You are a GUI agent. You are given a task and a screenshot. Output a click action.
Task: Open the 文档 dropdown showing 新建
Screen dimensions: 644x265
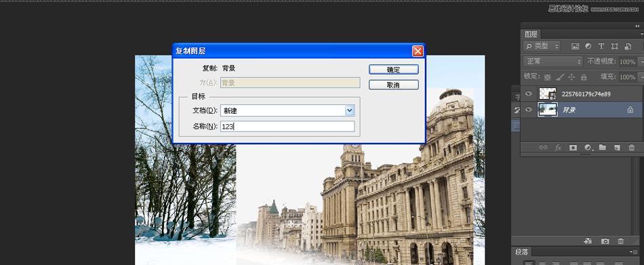pos(287,110)
